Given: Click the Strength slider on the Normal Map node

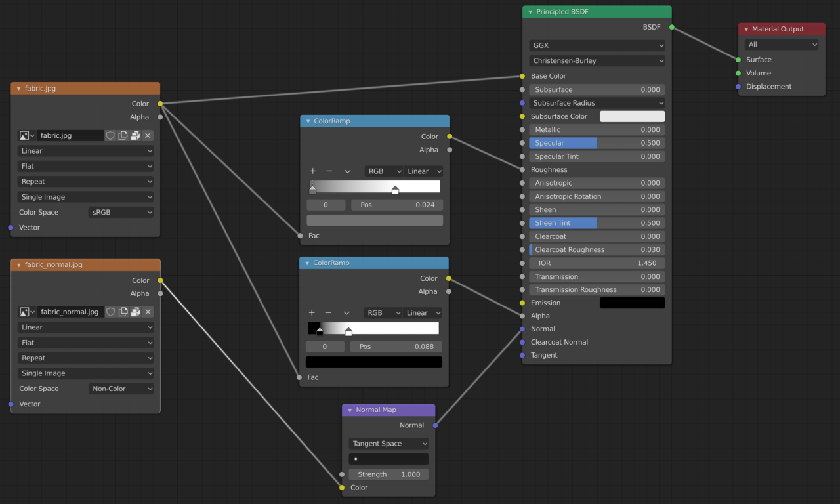Looking at the screenshot, I should point(388,474).
